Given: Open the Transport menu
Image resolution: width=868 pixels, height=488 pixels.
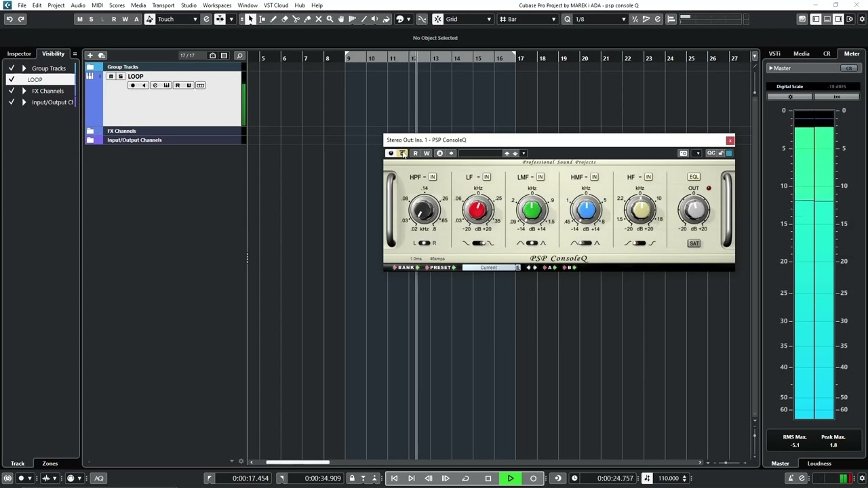Looking at the screenshot, I should pos(163,5).
